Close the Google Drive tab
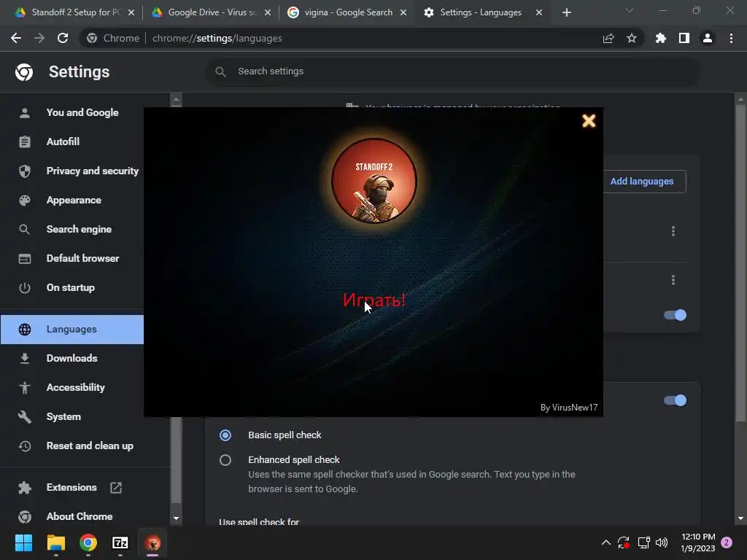Viewport: 747px width, 560px height. [x=268, y=12]
